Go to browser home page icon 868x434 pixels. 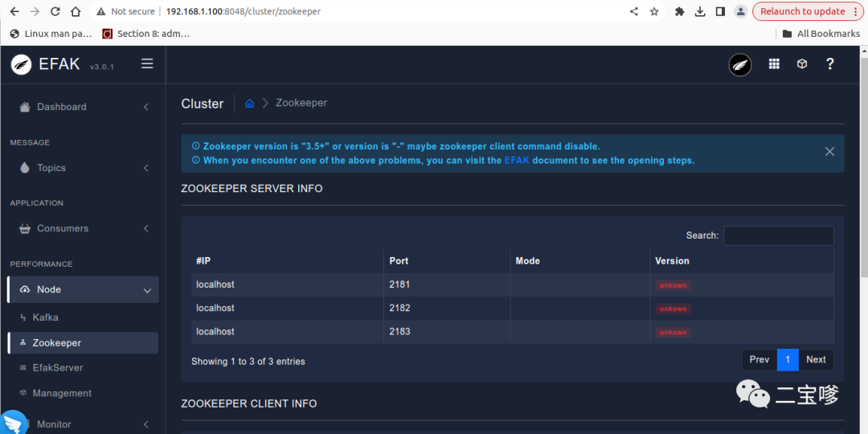pyautogui.click(x=76, y=11)
